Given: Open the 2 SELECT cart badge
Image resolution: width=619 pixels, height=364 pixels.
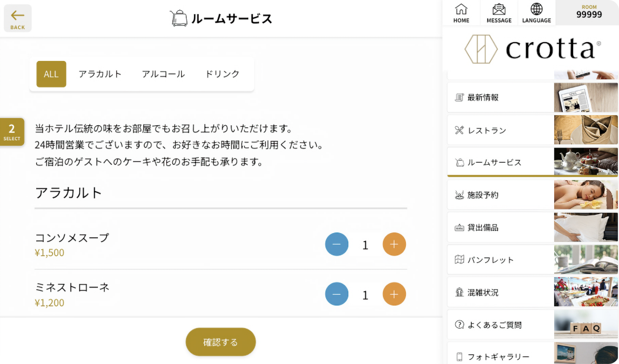Looking at the screenshot, I should click(x=12, y=132).
